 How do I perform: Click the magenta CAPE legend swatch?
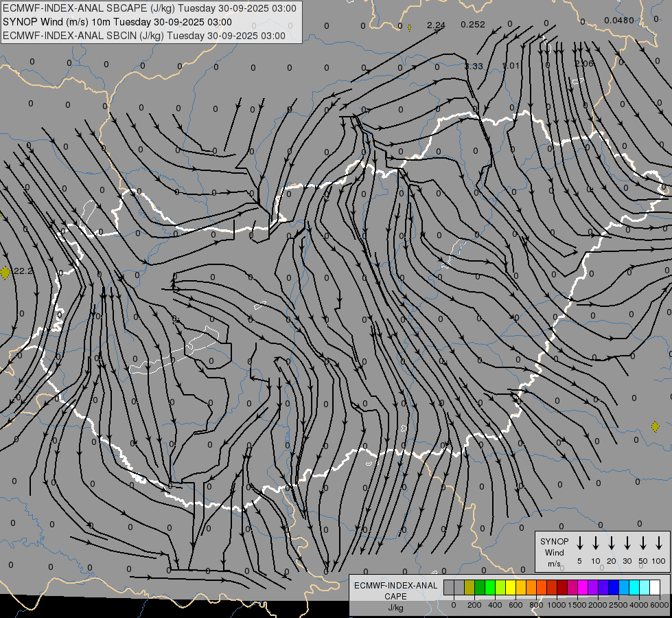coord(583,587)
